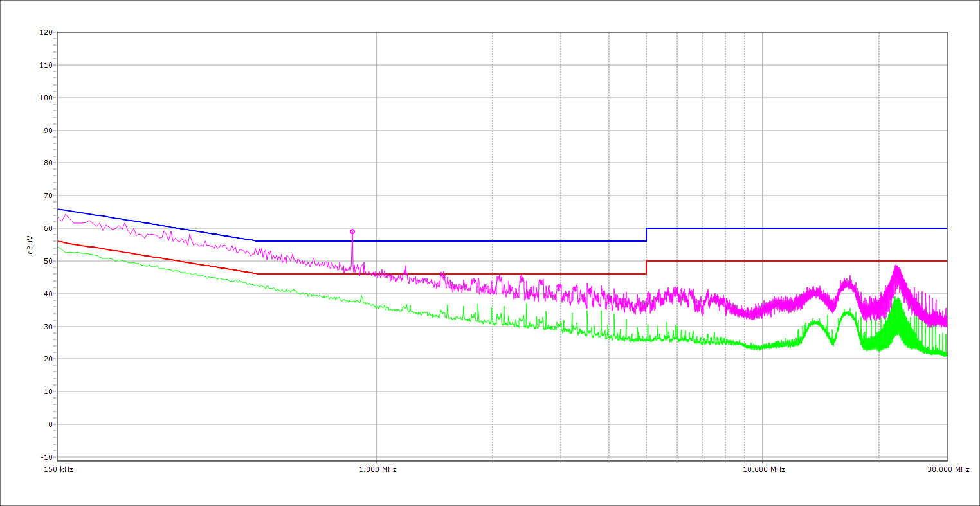The image size is (980, 506).
Task: Click the green trace's start at 150 kHz
Action: pos(58,247)
